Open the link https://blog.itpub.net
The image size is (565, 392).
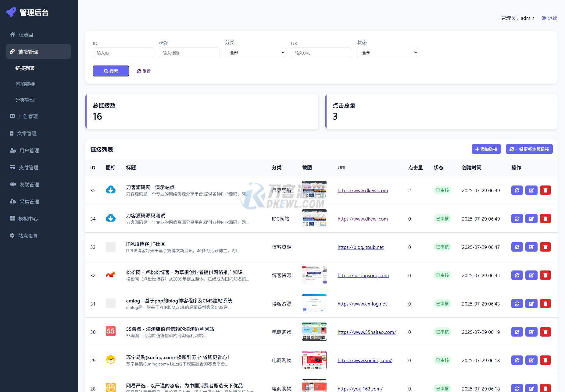pos(360,247)
